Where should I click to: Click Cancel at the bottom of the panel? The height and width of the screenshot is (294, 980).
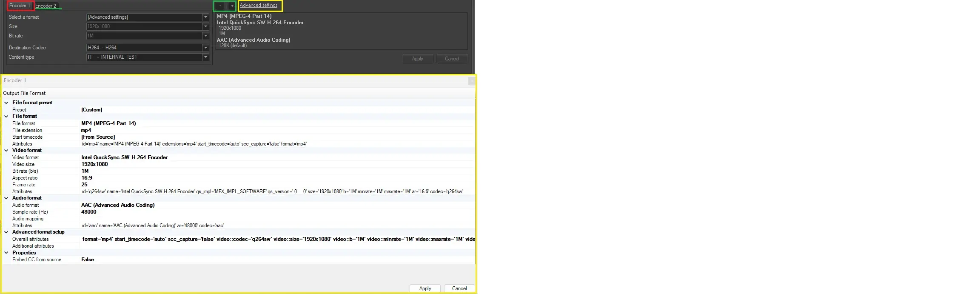click(459, 288)
